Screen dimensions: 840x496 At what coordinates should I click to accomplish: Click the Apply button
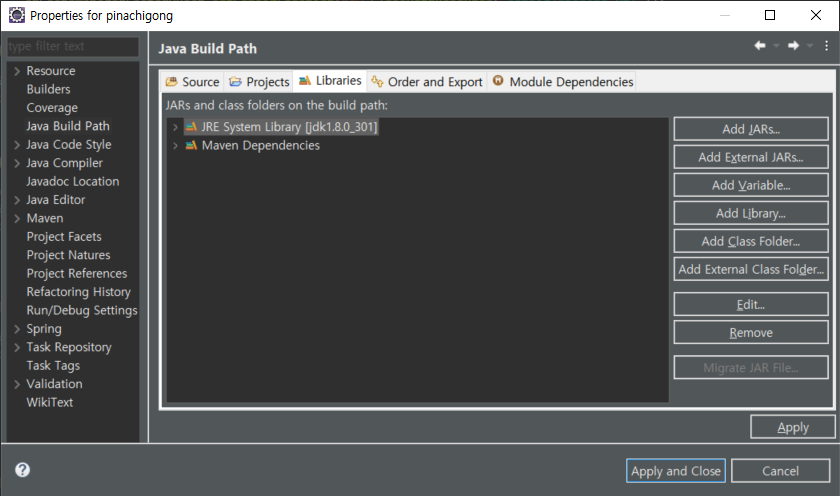(x=793, y=427)
